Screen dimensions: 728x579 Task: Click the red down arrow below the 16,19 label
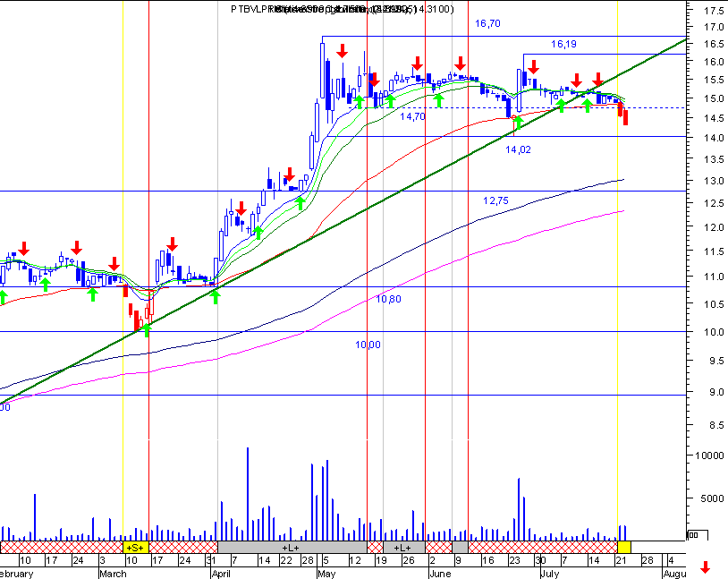[x=533, y=67]
